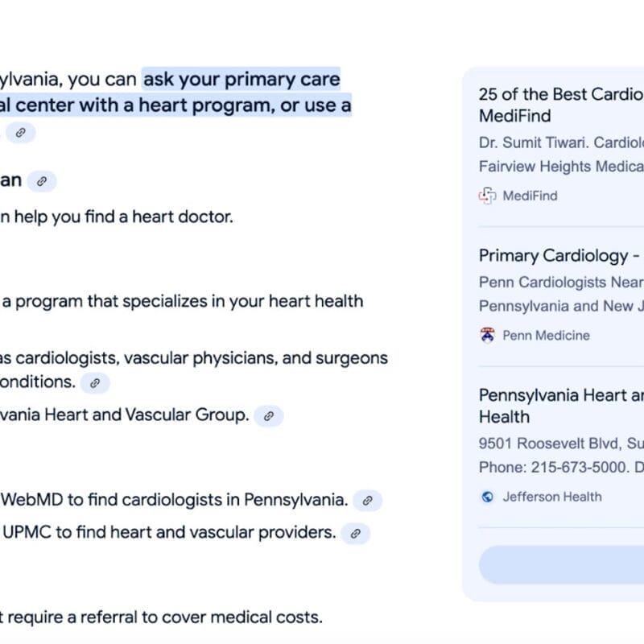Click the citation link icon after the highlighted primary care text

point(21,132)
